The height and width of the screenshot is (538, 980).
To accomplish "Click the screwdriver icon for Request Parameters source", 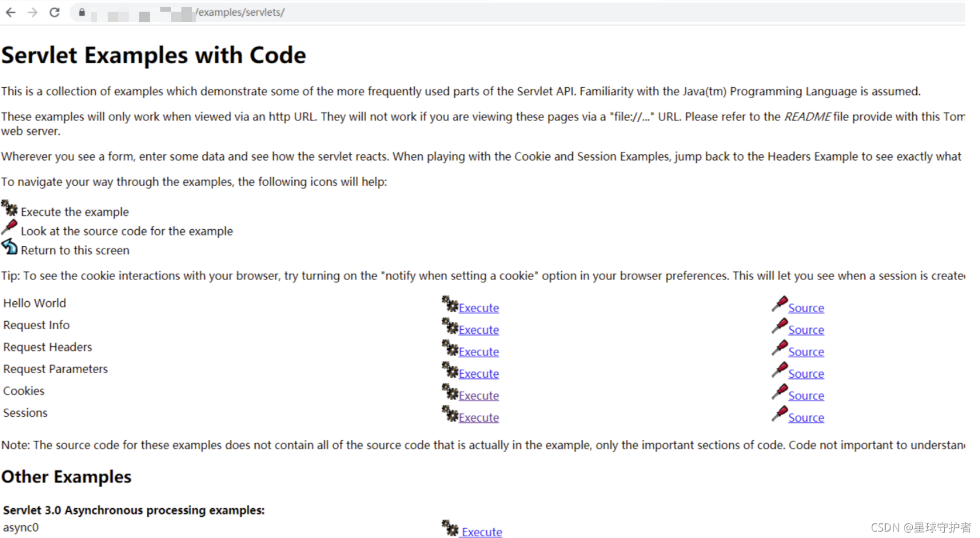I will point(780,370).
